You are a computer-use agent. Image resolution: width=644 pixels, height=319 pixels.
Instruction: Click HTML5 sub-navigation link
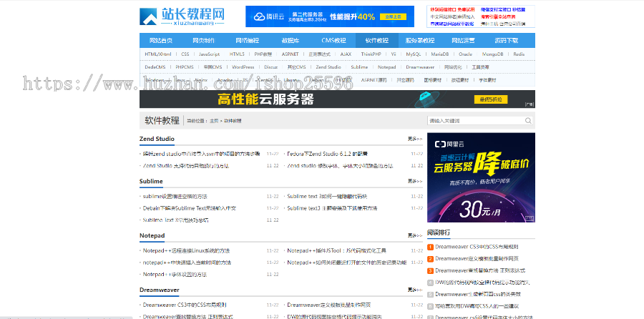point(237,54)
